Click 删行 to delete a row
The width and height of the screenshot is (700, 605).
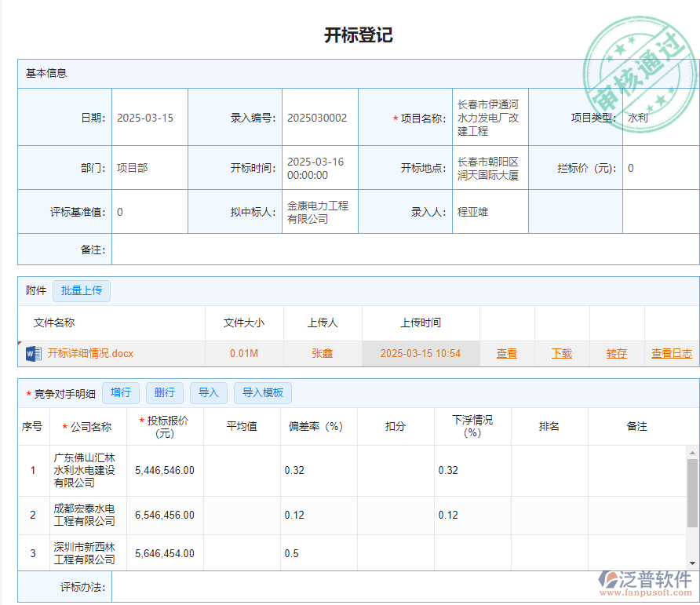165,392
